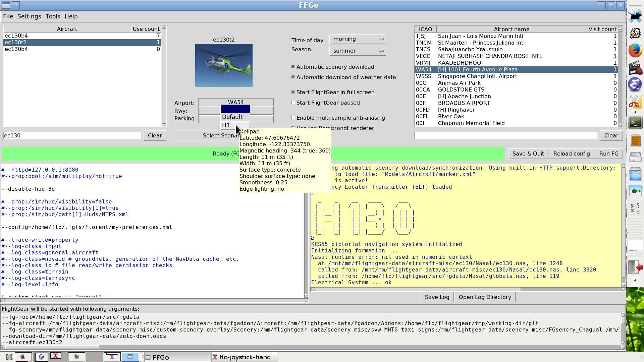644x362 pixels.
Task: Launch the green helicopter icon in the side panel
Action: click(x=635, y=191)
